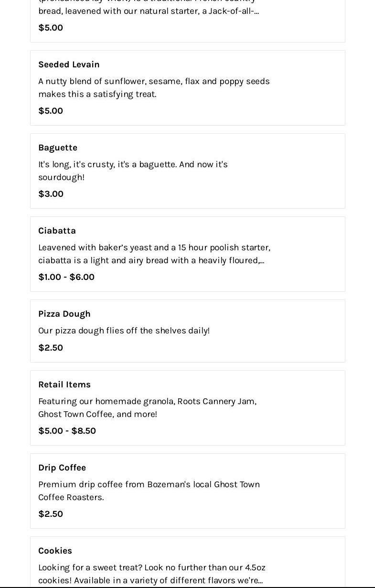Click "Our pizza dough flies off" description
Screen dimensions: 375x588
124,331
